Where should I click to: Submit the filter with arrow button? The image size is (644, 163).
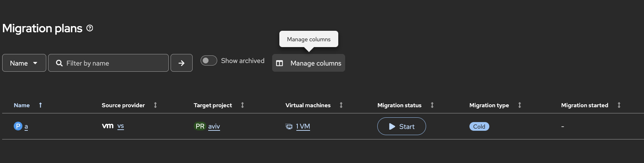181,63
